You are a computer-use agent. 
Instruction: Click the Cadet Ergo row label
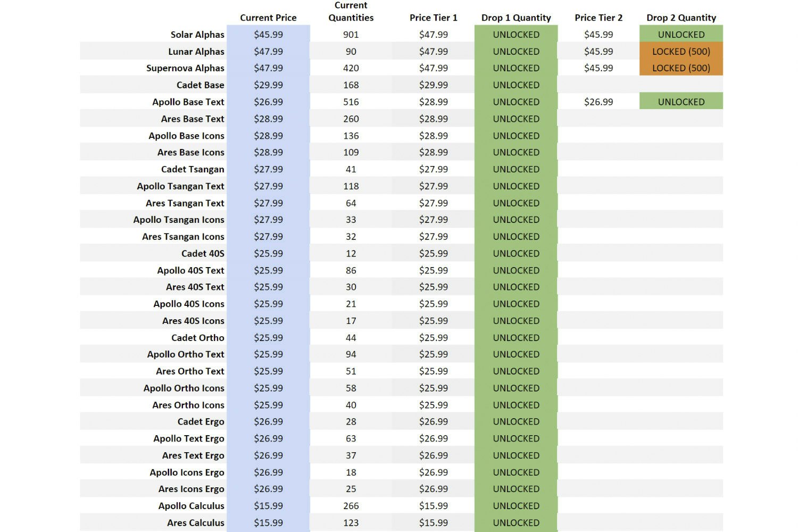coord(201,422)
